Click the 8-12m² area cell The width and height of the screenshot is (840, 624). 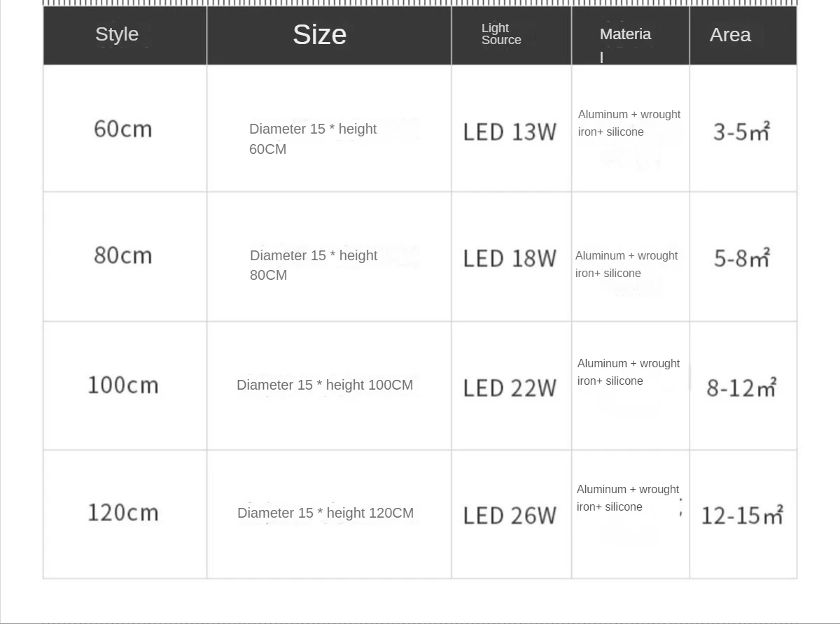(741, 387)
